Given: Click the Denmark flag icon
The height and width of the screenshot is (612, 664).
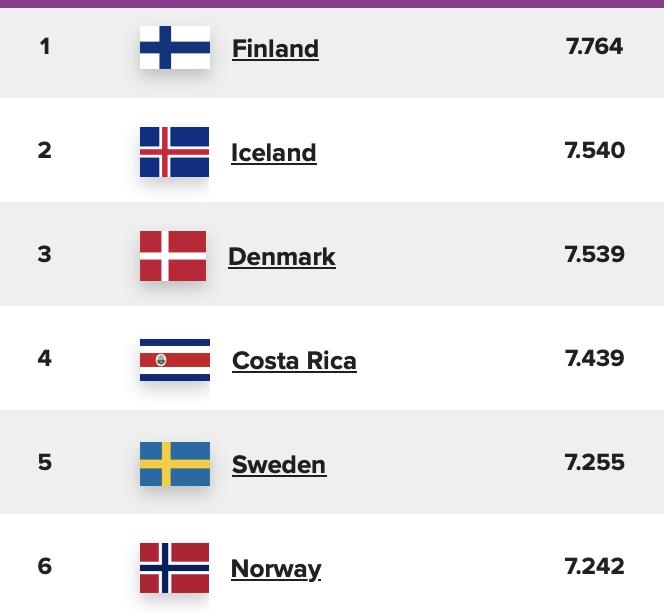Looking at the screenshot, I should (x=173, y=256).
